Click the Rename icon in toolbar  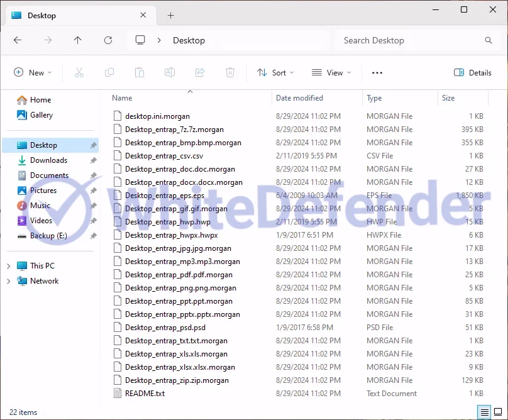(x=170, y=73)
